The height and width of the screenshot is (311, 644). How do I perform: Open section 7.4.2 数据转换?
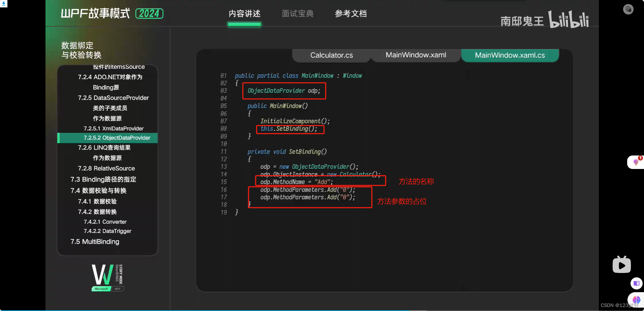point(97,212)
